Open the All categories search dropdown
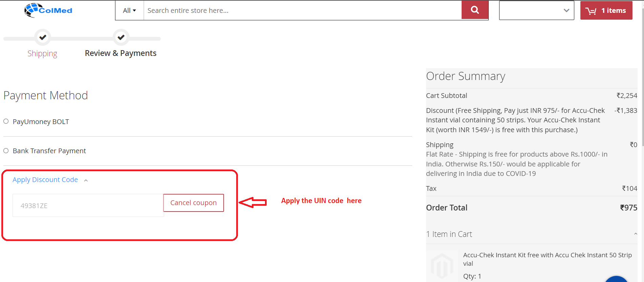 pos(129,11)
